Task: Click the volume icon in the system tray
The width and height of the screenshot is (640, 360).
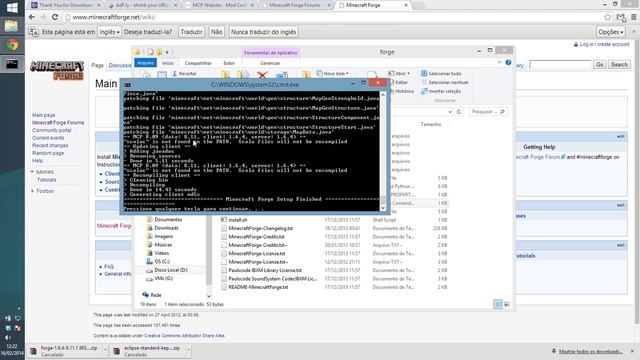Action: [7, 337]
